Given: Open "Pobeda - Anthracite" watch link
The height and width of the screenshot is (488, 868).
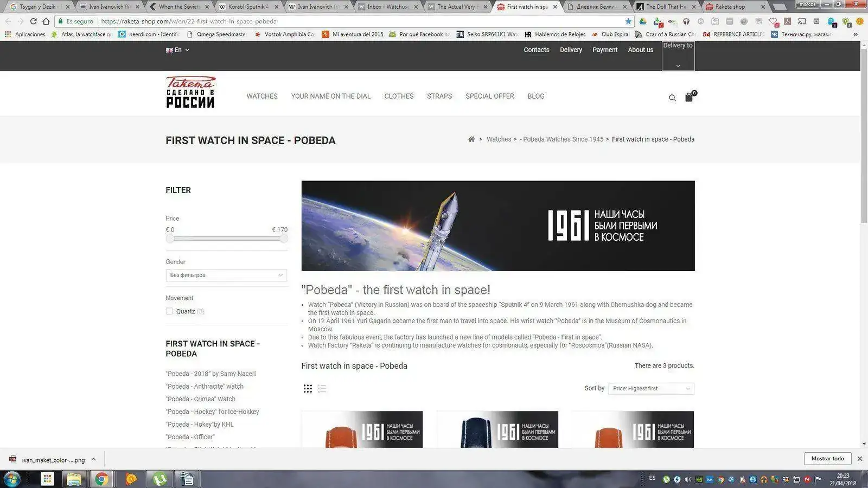Looking at the screenshot, I should click(x=205, y=387).
